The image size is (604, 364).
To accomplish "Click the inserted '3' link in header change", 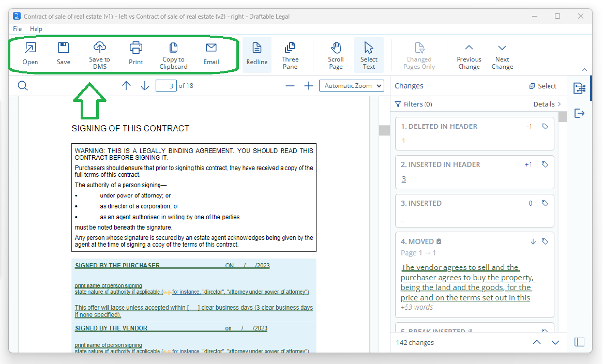I will point(404,179).
